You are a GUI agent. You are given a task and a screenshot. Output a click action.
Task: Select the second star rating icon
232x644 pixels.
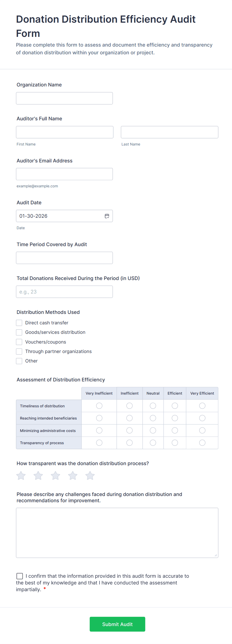[38, 475]
